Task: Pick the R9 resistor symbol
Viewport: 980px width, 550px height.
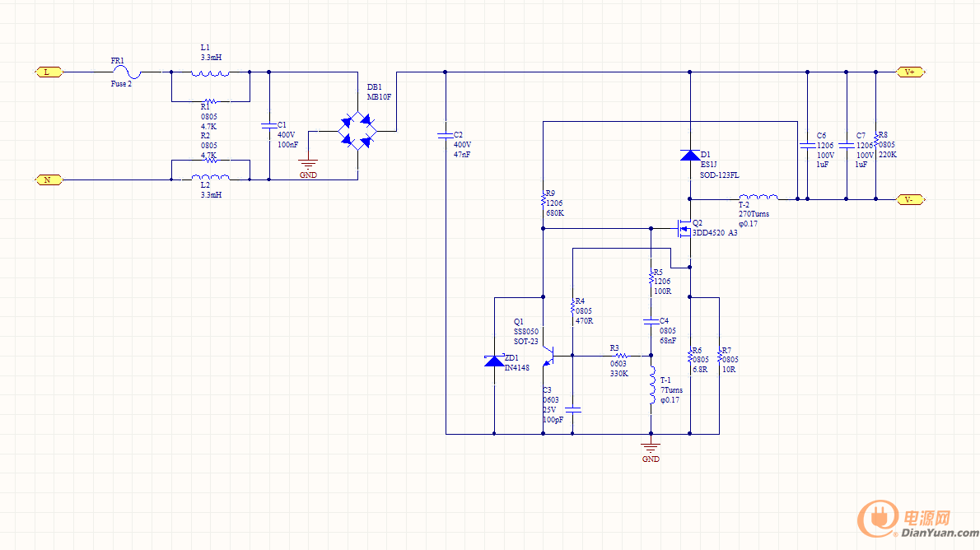Action: pyautogui.click(x=544, y=200)
